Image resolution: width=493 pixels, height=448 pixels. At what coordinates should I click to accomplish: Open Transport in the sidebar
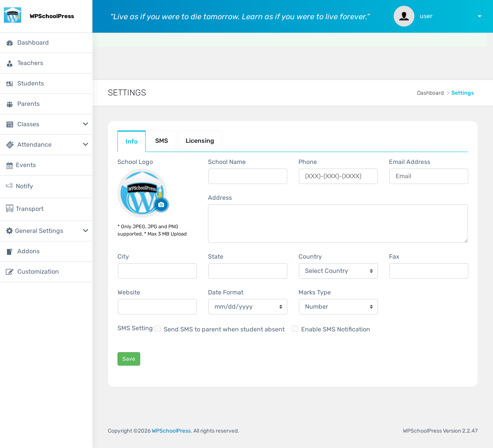tap(46, 209)
